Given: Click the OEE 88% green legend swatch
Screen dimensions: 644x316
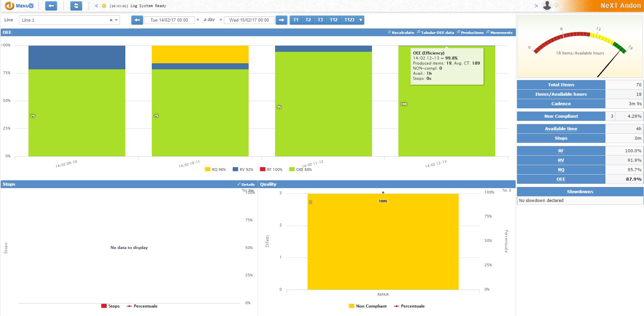Looking at the screenshot, I should [292, 169].
